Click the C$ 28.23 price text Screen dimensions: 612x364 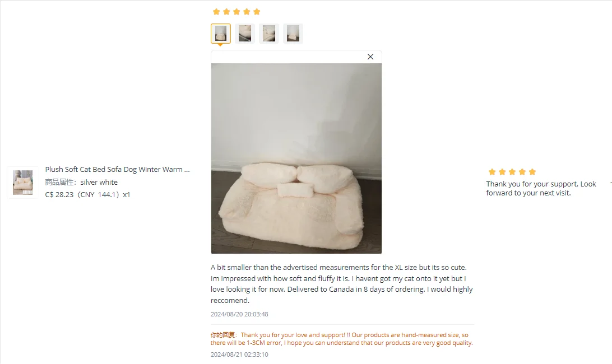point(59,195)
